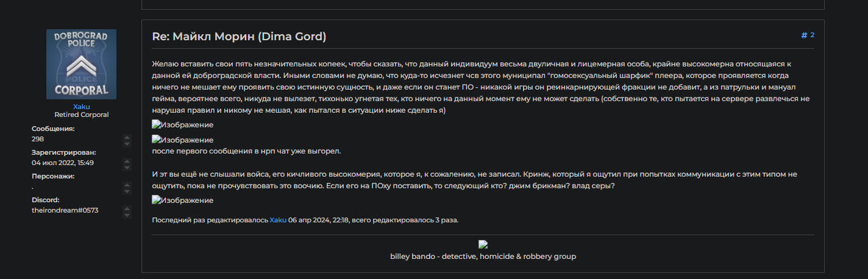The height and width of the screenshot is (279, 868).
Task: Click the down arrow beside Сообщения count
Action: coord(127,143)
